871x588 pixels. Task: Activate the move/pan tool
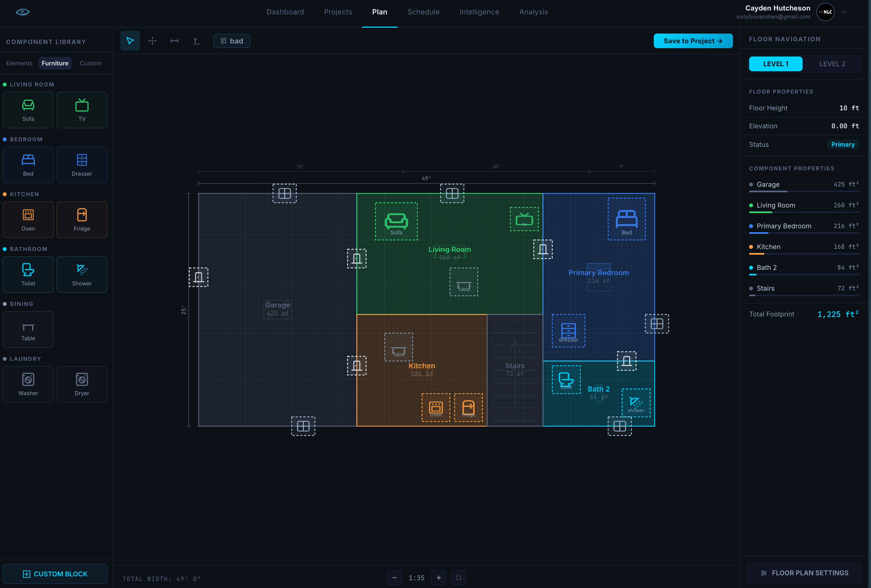[152, 41]
